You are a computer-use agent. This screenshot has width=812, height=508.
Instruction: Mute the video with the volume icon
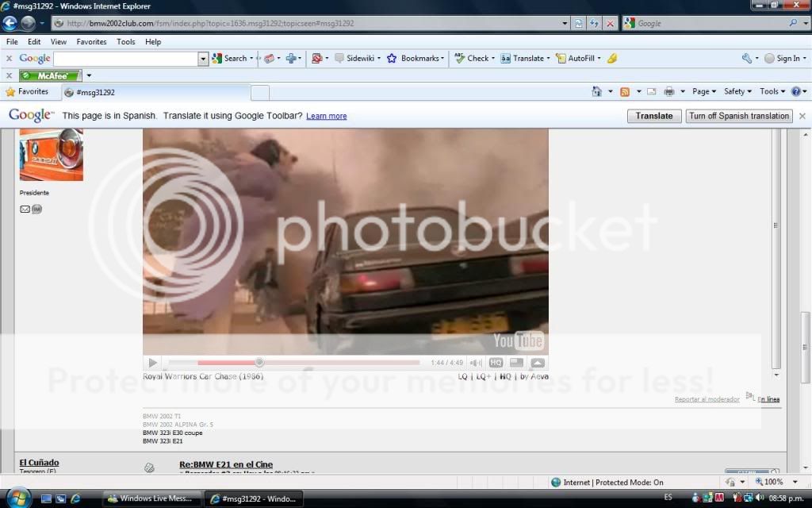click(x=474, y=363)
